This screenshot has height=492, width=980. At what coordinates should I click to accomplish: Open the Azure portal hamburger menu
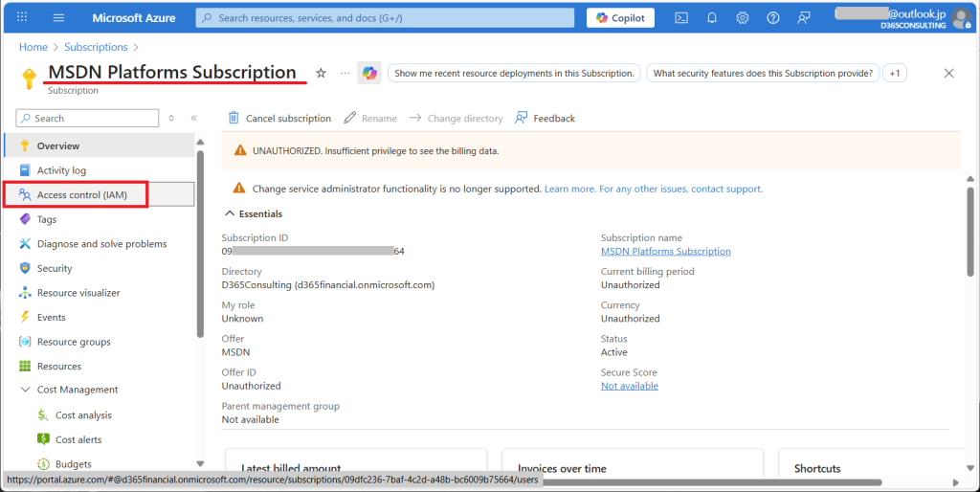coord(58,17)
